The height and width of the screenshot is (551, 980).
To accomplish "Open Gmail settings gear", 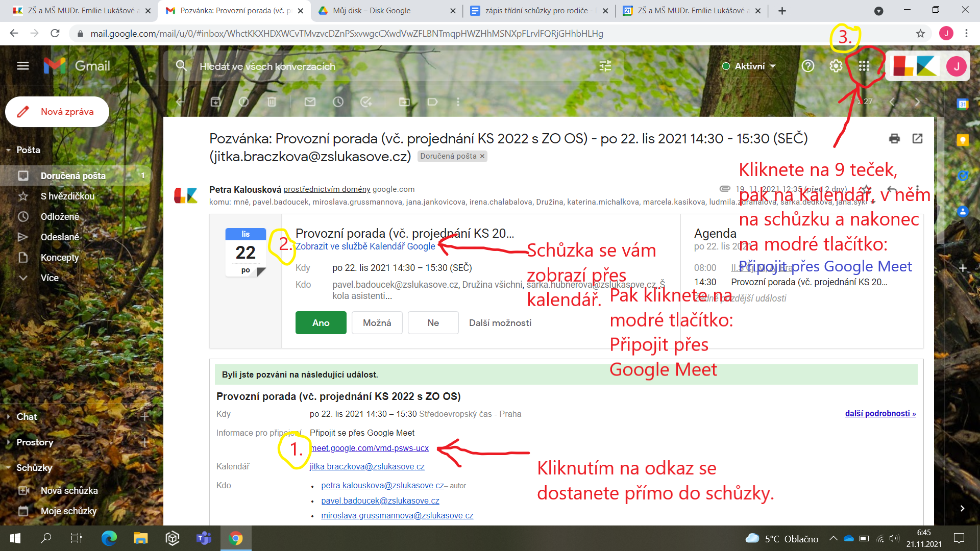I will click(x=836, y=66).
